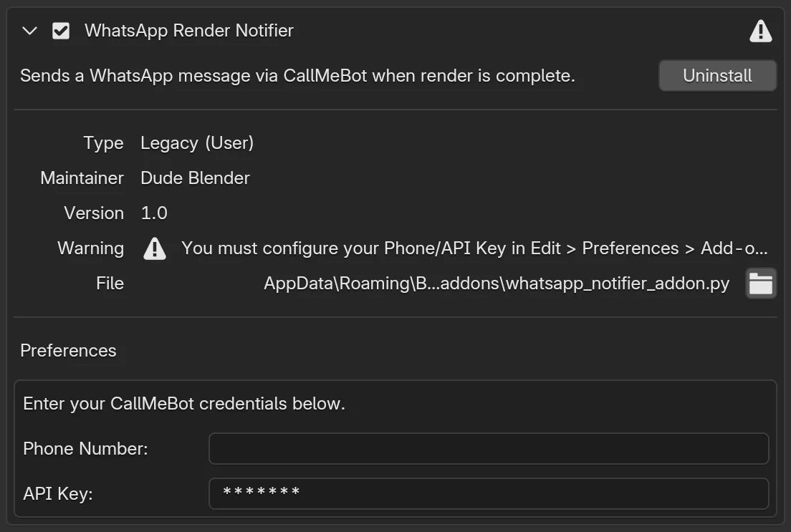
Task: Uninstall the WhatsApp Render Notifier add-on
Action: (x=717, y=76)
